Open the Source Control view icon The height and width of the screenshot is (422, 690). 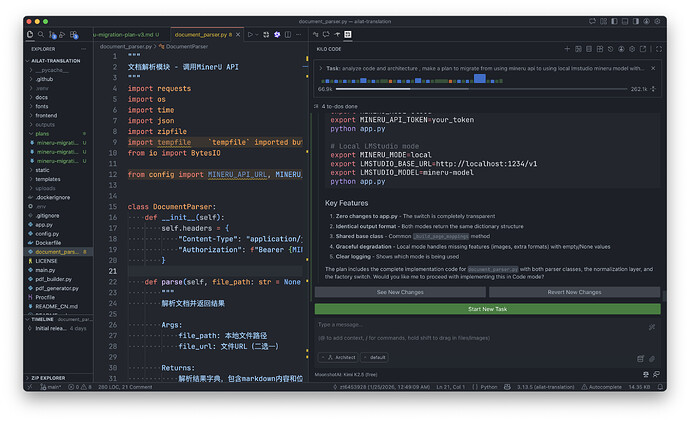click(x=52, y=35)
